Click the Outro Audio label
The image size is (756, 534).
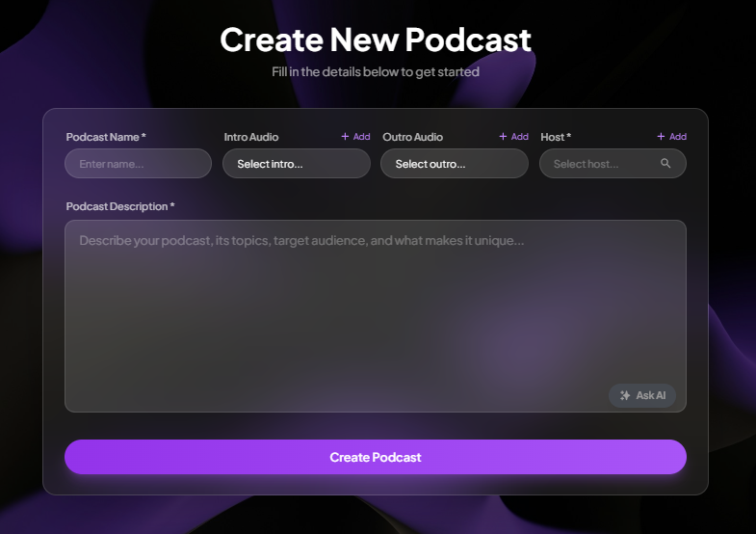tap(413, 137)
